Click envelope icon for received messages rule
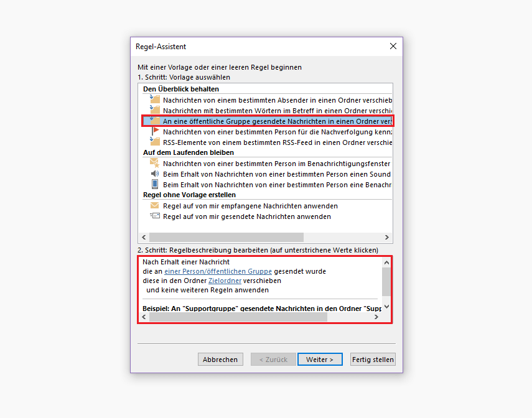The image size is (532, 418). [155, 205]
